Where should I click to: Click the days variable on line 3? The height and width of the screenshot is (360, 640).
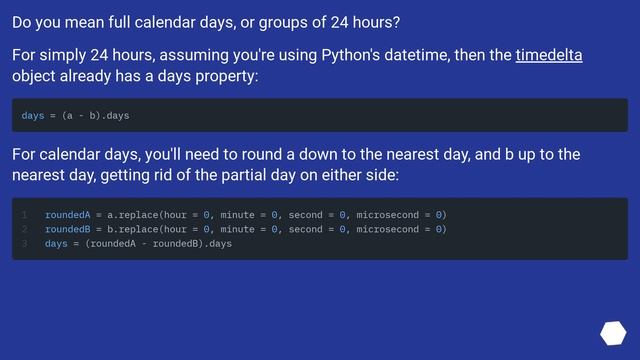56,244
